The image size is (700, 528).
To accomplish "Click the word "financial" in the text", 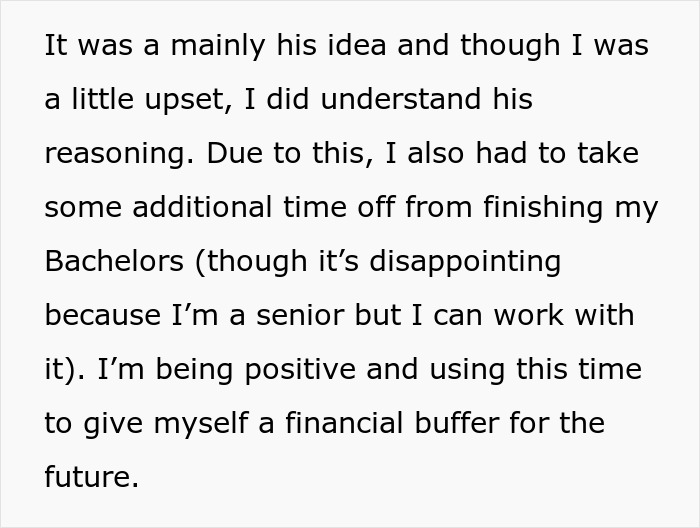I will pos(344,422).
